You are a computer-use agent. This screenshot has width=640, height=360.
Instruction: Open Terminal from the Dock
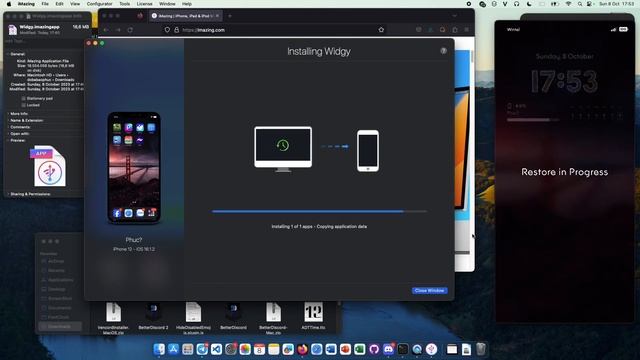point(402,349)
